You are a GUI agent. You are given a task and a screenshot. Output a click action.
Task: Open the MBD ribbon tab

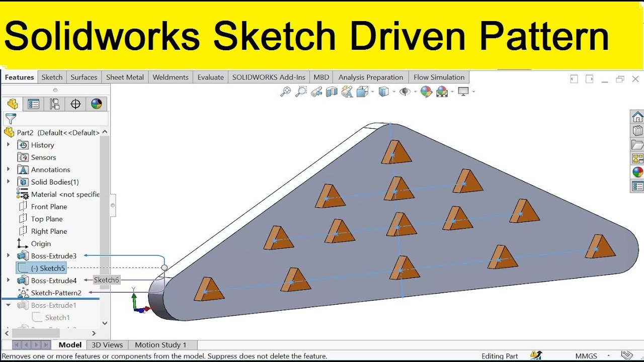click(321, 77)
